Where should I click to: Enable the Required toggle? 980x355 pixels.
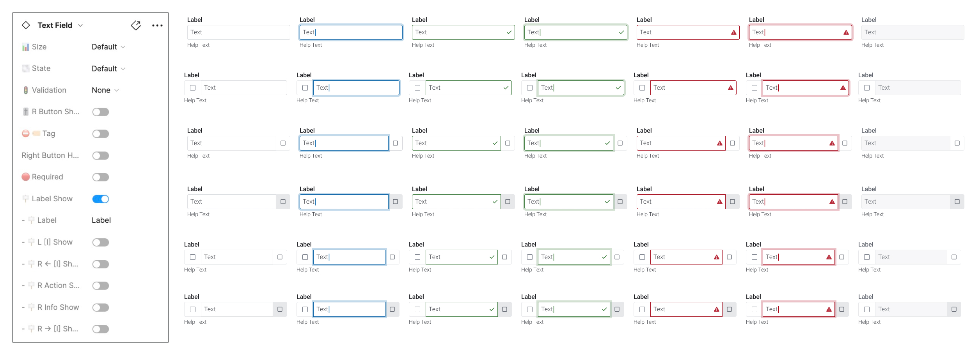click(101, 177)
